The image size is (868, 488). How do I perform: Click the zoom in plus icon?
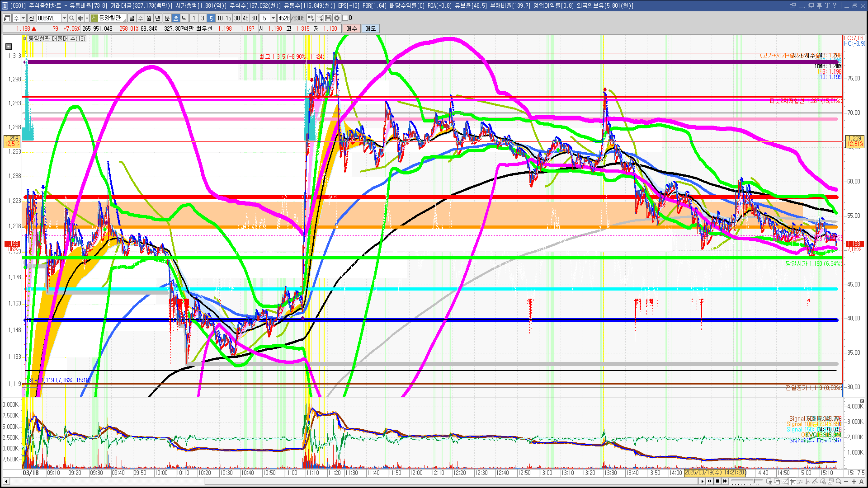854,482
